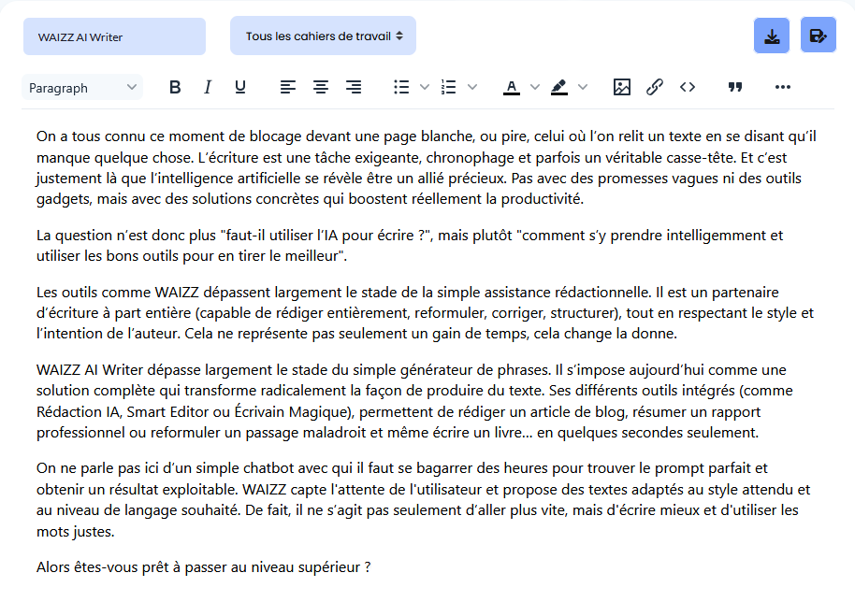Insert a numbered list
855x616 pixels.
449,87
